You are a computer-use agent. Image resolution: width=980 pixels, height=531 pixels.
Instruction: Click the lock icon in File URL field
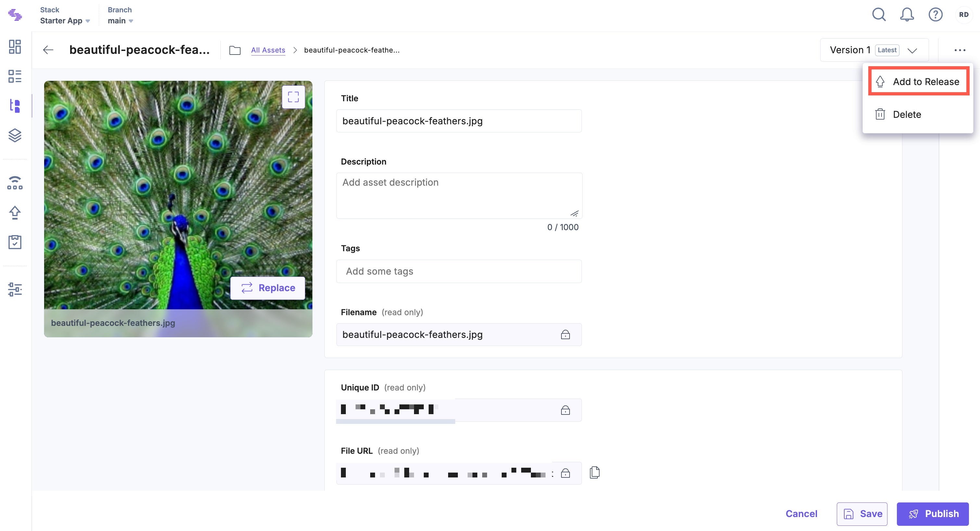[x=565, y=473]
